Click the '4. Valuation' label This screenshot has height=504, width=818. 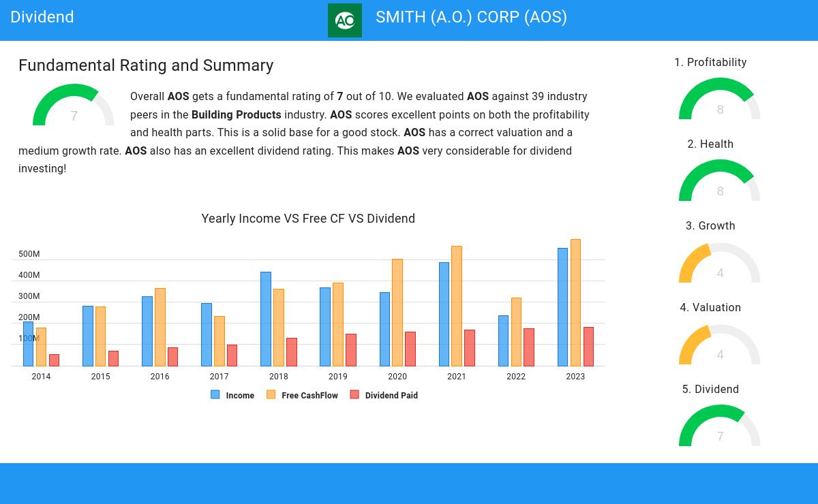(x=710, y=307)
